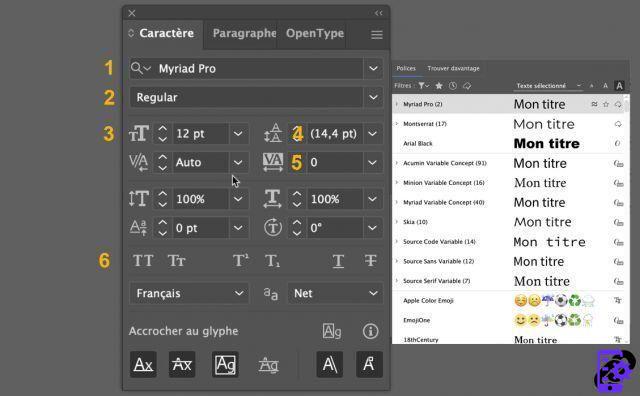Toggle Small Caps (Tt) style
The image size is (640, 396).
(176, 260)
